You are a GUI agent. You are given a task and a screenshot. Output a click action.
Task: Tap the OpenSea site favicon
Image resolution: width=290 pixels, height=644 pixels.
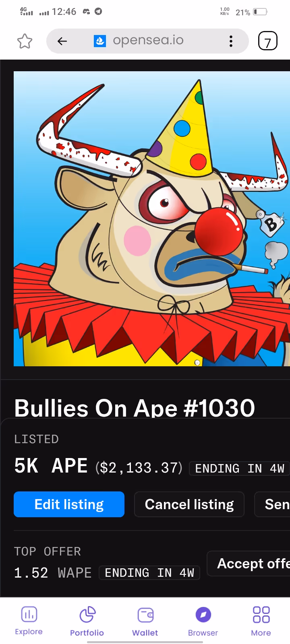[x=100, y=41]
